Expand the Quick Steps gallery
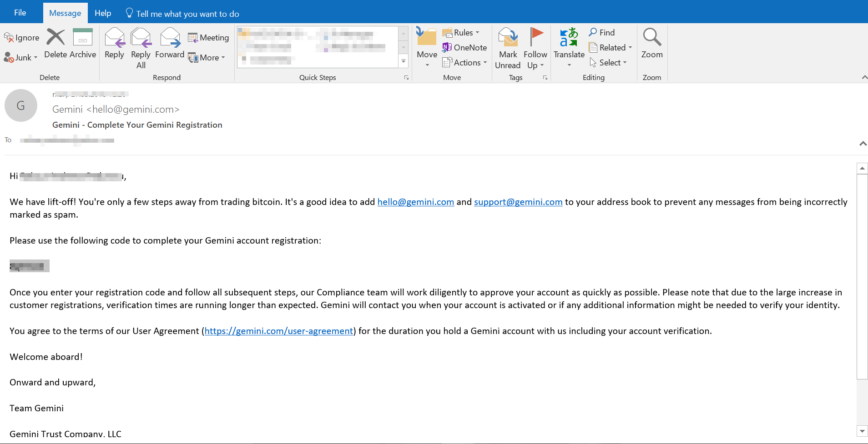The width and height of the screenshot is (868, 444). pyautogui.click(x=404, y=61)
